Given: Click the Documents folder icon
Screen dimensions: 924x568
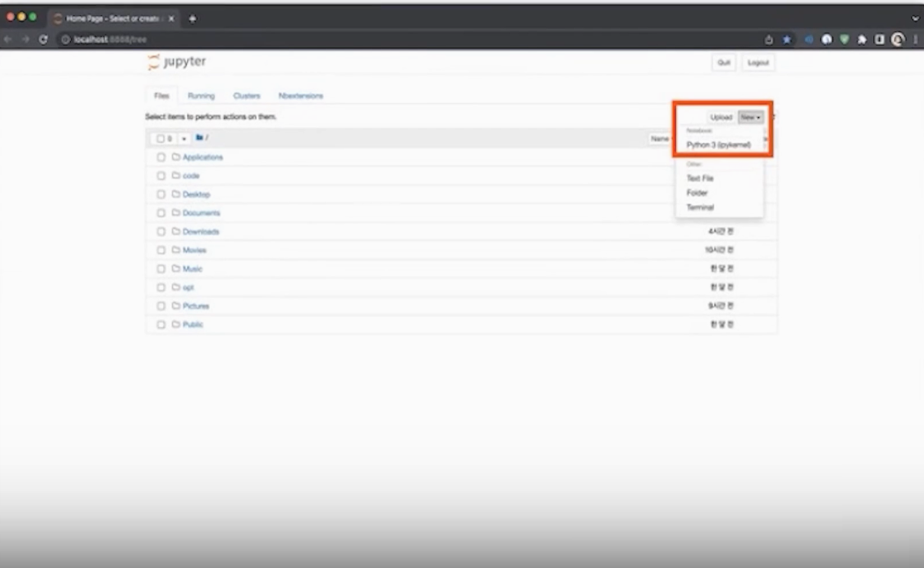Looking at the screenshot, I should [176, 213].
